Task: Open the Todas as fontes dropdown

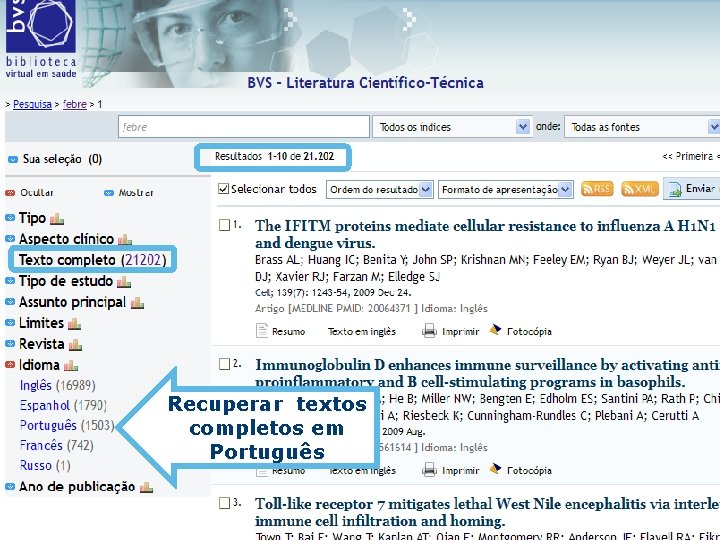Action: point(642,127)
